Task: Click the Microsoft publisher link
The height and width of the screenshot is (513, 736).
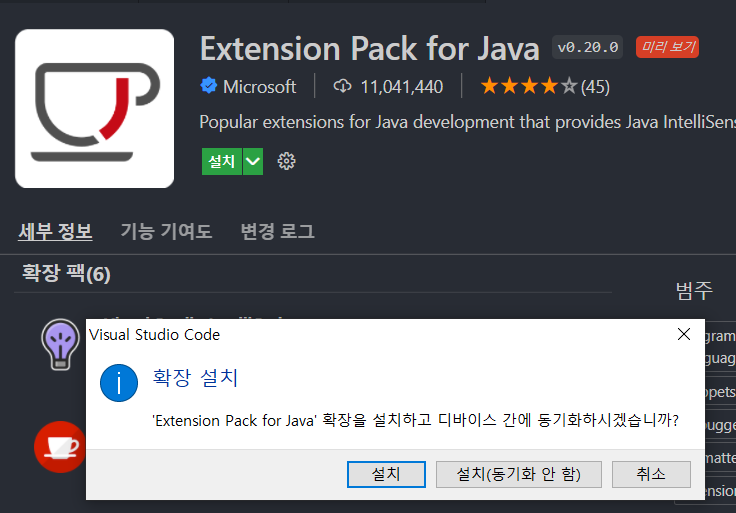Action: (x=260, y=86)
